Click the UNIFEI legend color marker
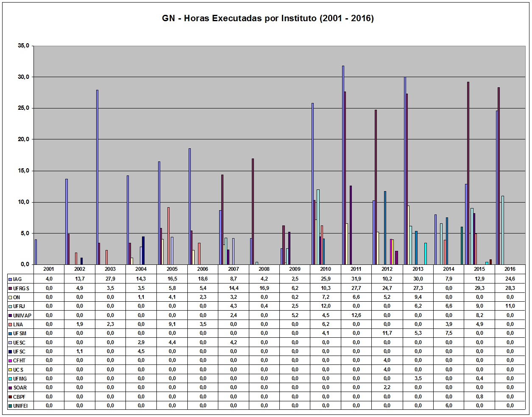Viewport: 532px width, 417px height. 10,406
